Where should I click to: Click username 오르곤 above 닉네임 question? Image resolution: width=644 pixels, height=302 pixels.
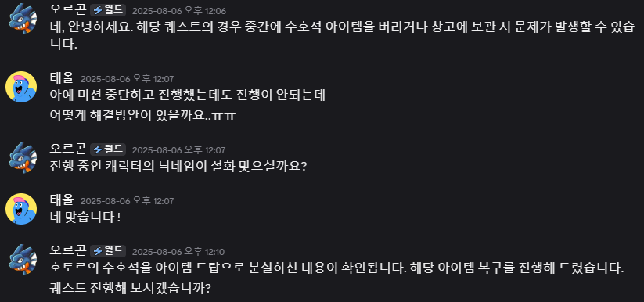(68, 149)
